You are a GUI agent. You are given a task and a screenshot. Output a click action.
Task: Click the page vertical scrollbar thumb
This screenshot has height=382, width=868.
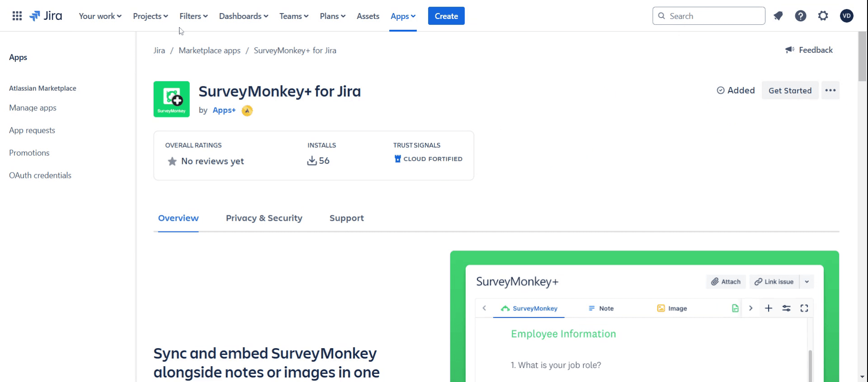coord(863,56)
